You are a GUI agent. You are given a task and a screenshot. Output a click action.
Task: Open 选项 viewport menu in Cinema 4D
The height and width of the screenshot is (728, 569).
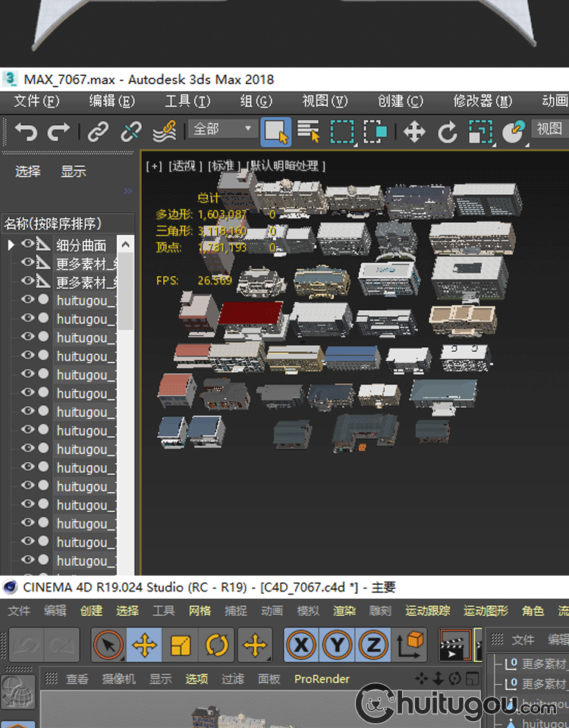pyautogui.click(x=196, y=679)
